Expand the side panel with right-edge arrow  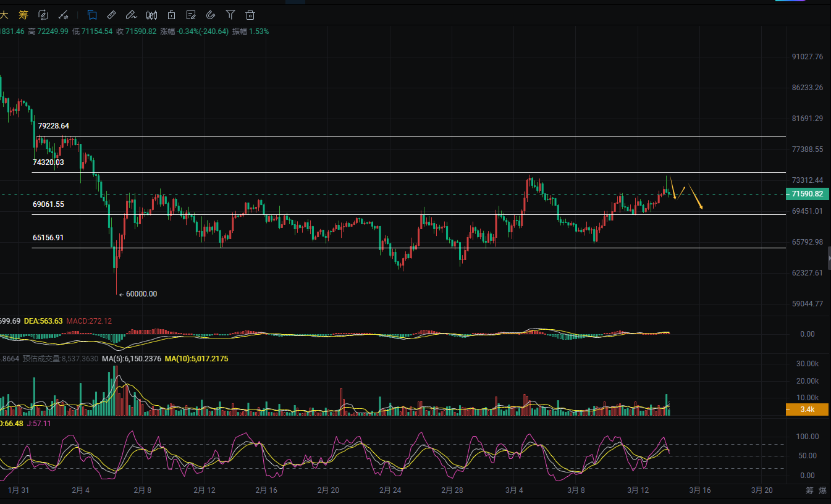[829, 257]
